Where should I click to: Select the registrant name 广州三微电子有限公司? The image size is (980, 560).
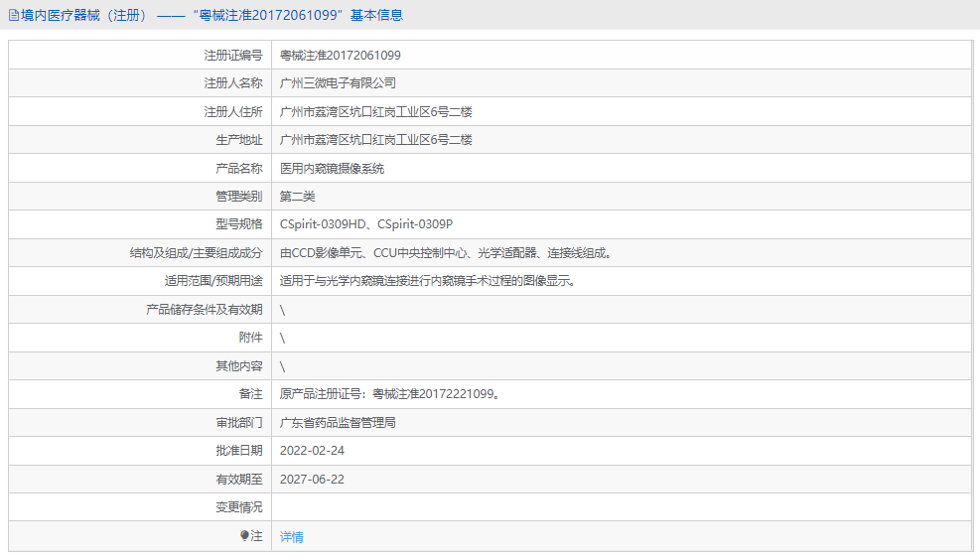[x=338, y=83]
